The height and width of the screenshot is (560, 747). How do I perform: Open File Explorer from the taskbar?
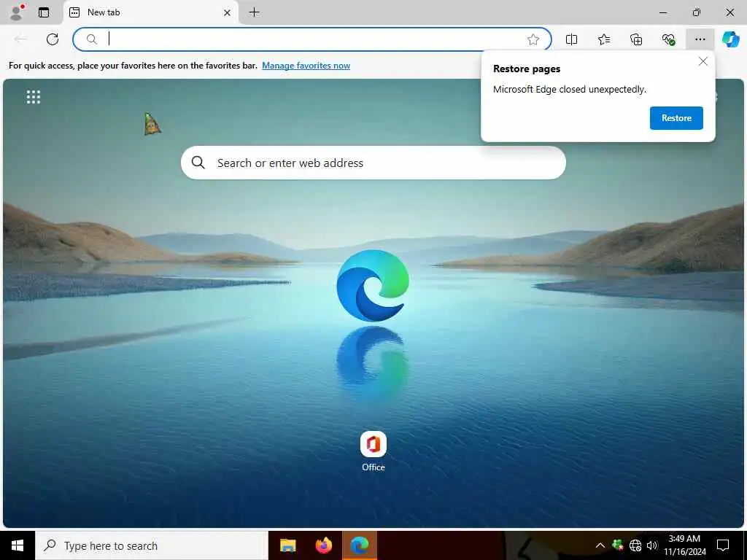click(x=287, y=545)
